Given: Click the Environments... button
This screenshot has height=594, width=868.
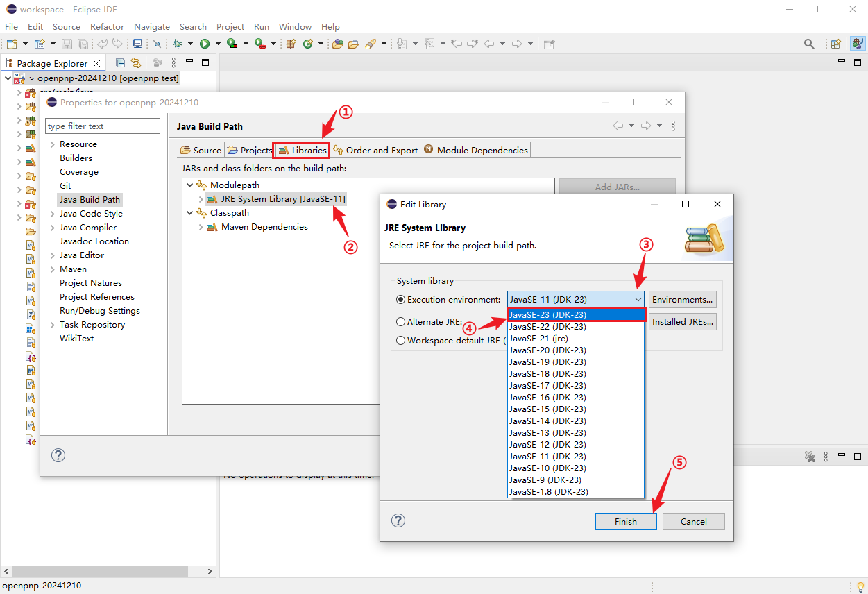Looking at the screenshot, I should tap(683, 300).
